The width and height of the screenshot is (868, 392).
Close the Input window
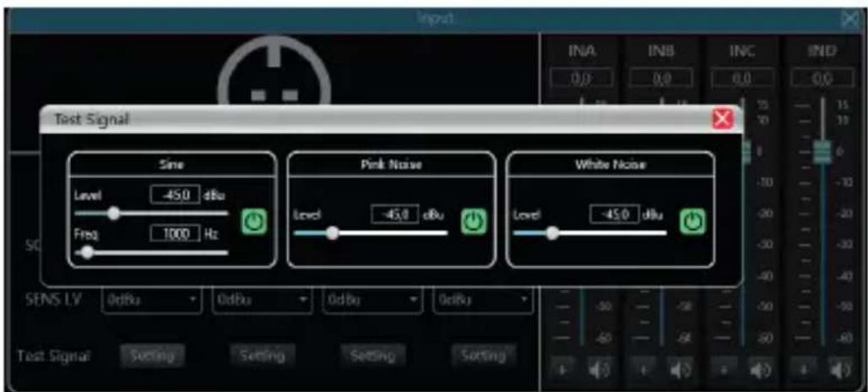pos(849,19)
